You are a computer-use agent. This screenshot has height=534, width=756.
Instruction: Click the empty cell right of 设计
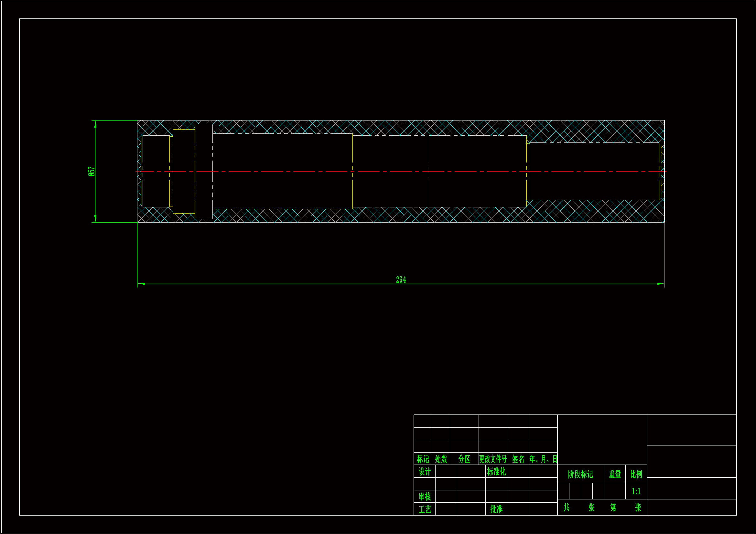pyautogui.click(x=446, y=471)
